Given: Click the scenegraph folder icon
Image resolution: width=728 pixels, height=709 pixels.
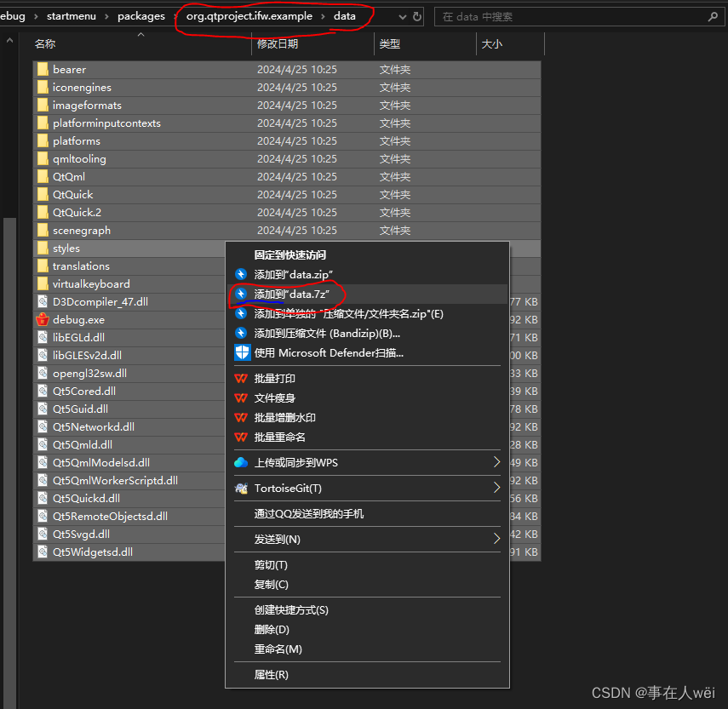Looking at the screenshot, I should 43,230.
